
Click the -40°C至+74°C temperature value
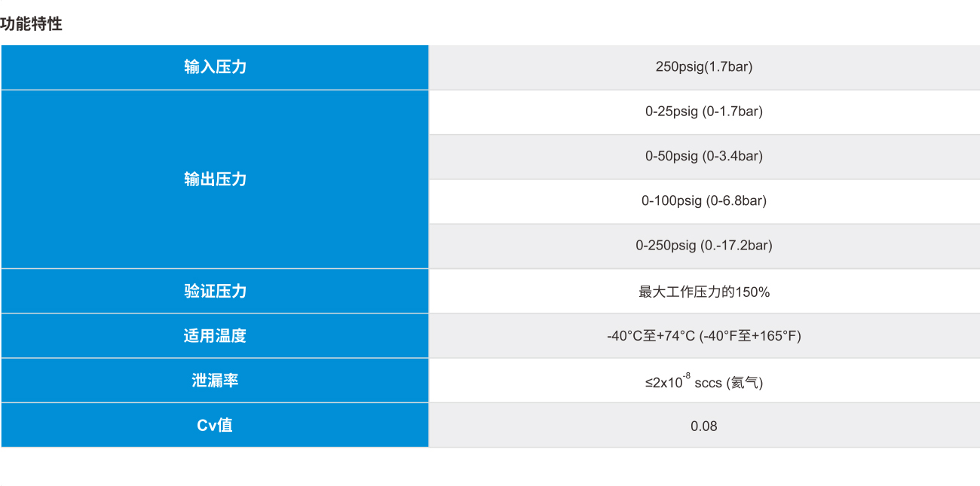(651, 336)
